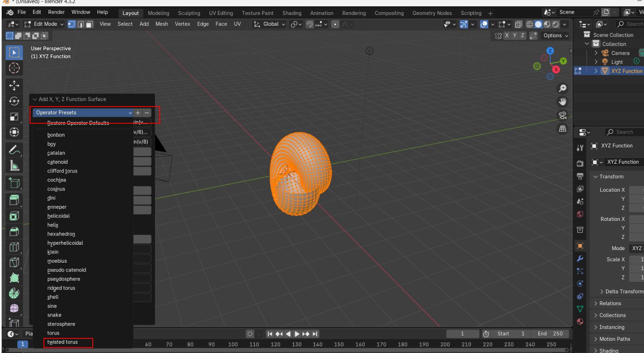This screenshot has width=644, height=353.
Task: Expand the Motion Paths panel
Action: click(x=595, y=339)
